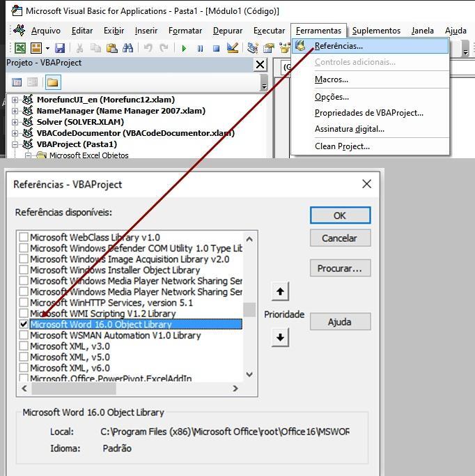475x476 pixels.
Task: Click the Procurar... button
Action: click(340, 268)
